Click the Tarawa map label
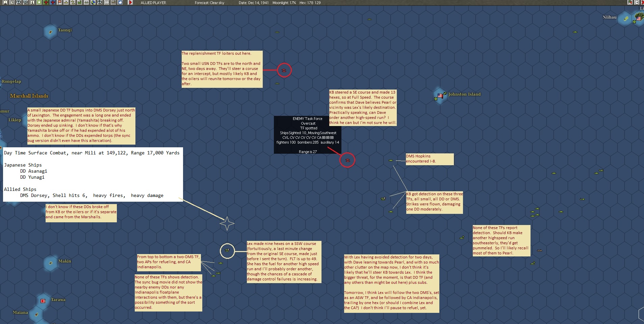The height and width of the screenshot is (324, 644). tap(58, 300)
